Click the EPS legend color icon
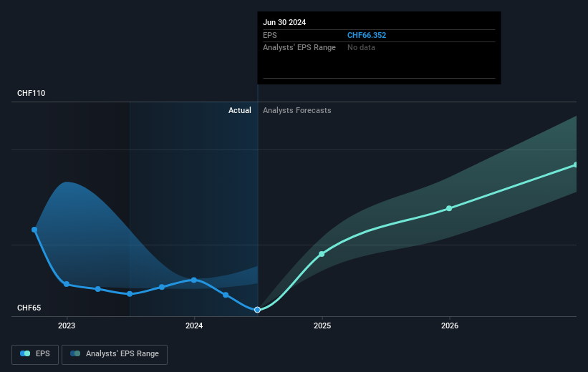 coord(25,353)
